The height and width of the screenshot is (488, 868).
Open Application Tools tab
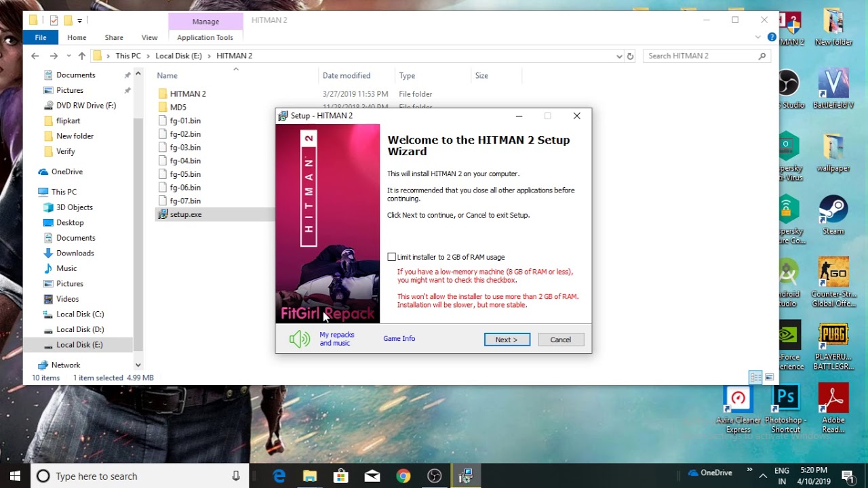[x=205, y=37]
